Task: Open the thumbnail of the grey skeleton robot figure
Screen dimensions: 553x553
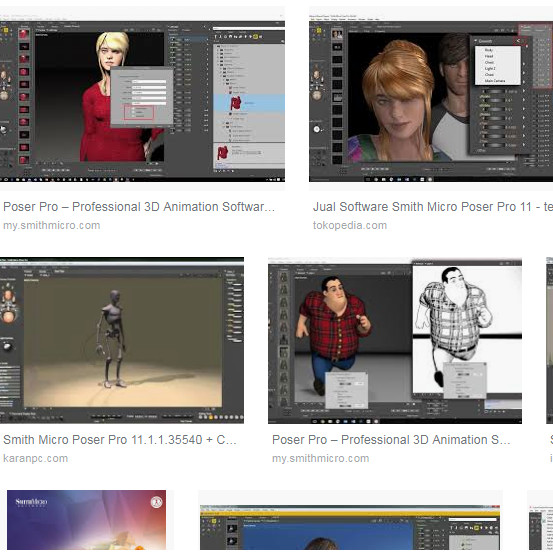Action: [x=122, y=340]
